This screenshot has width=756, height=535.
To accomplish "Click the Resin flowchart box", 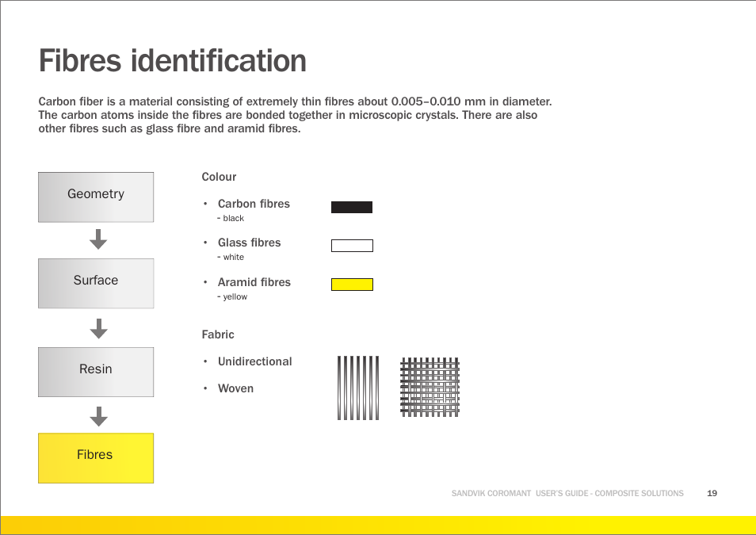I will click(x=96, y=372).
